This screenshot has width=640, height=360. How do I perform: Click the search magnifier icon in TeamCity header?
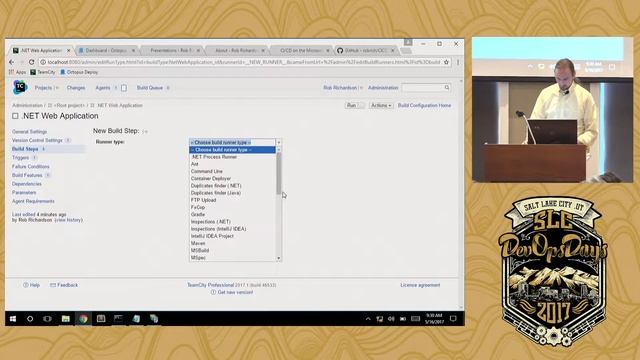click(x=447, y=87)
